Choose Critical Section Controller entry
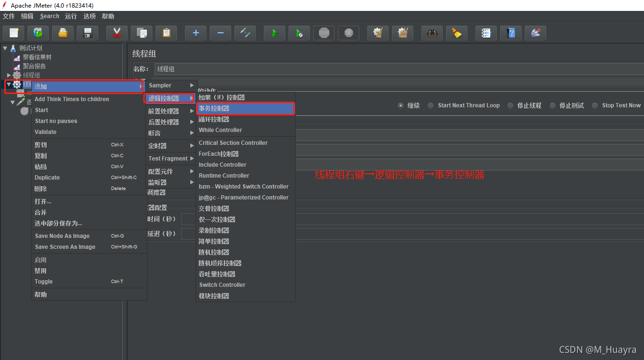 coord(245,143)
